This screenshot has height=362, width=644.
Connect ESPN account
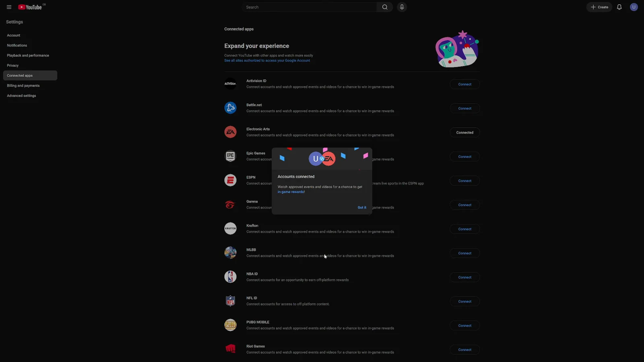coord(464,181)
